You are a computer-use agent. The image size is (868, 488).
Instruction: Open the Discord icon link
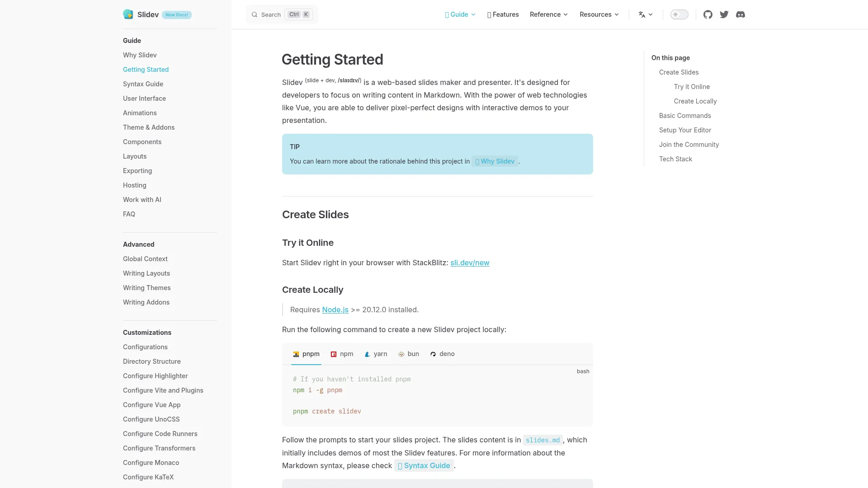(x=741, y=14)
